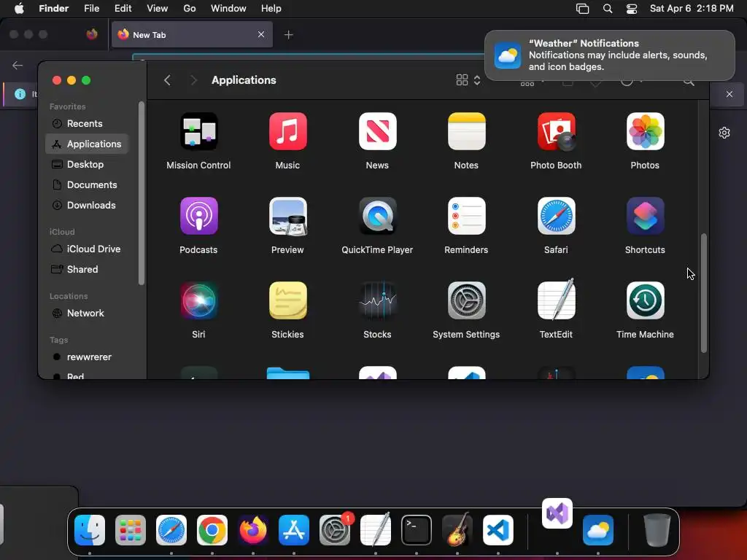Open the Podcasts app icon
This screenshot has width=747, height=560.
[x=198, y=216]
